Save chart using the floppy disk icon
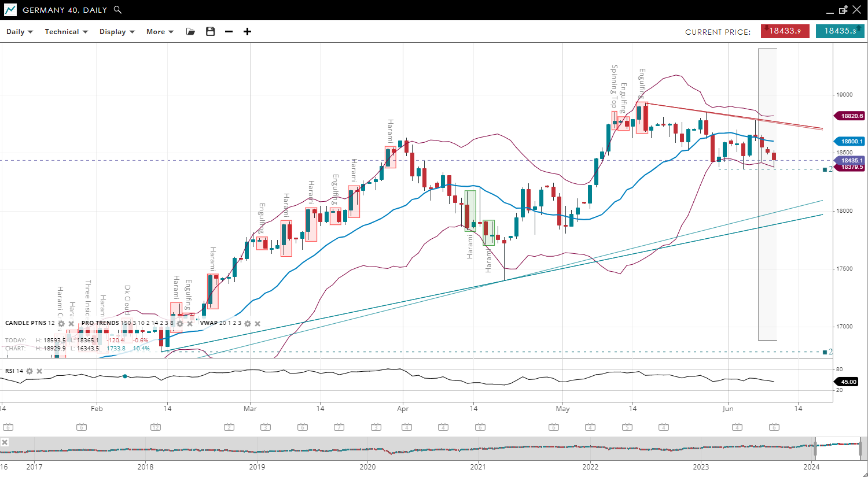The width and height of the screenshot is (868, 477). pos(210,32)
